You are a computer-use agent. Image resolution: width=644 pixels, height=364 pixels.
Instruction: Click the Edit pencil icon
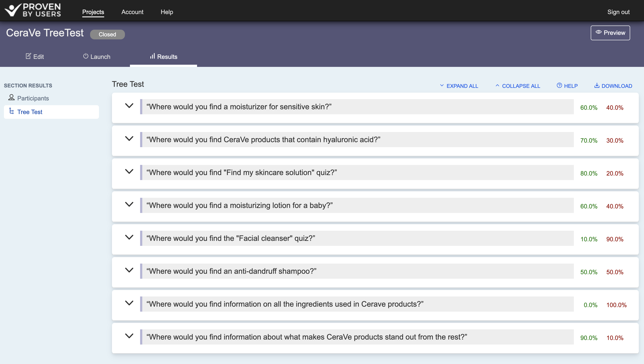(28, 56)
